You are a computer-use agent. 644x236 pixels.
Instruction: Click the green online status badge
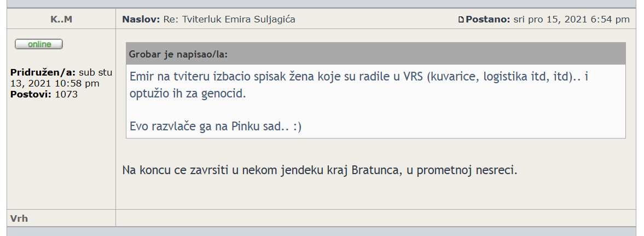point(39,44)
